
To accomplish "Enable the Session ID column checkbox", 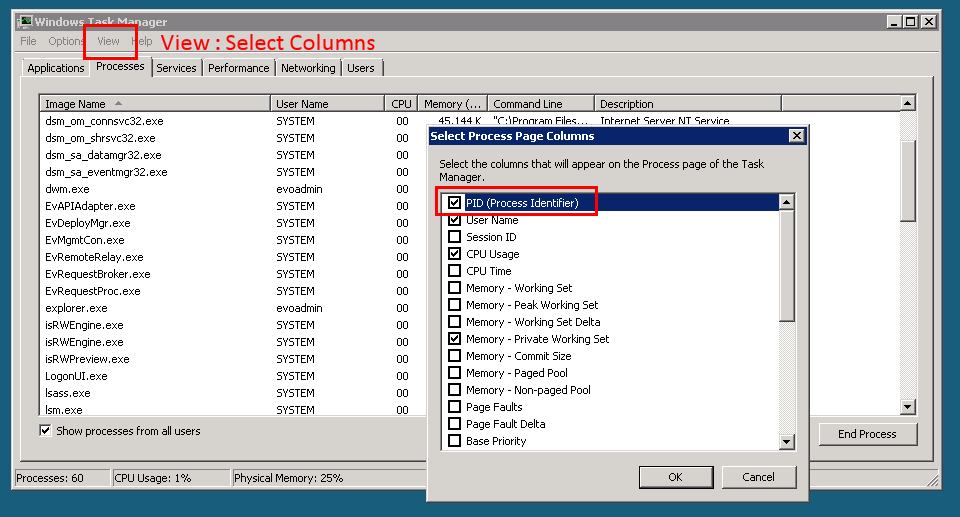I will [x=455, y=237].
